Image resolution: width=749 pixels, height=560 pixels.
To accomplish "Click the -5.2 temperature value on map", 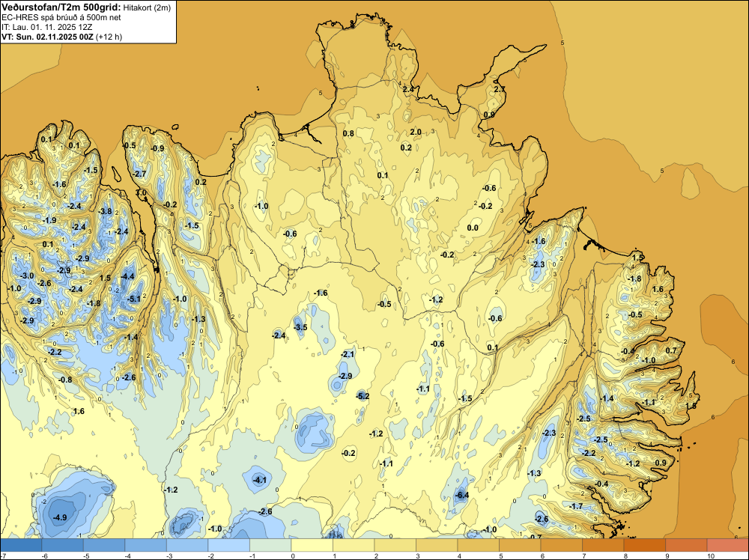I will coord(363,396).
